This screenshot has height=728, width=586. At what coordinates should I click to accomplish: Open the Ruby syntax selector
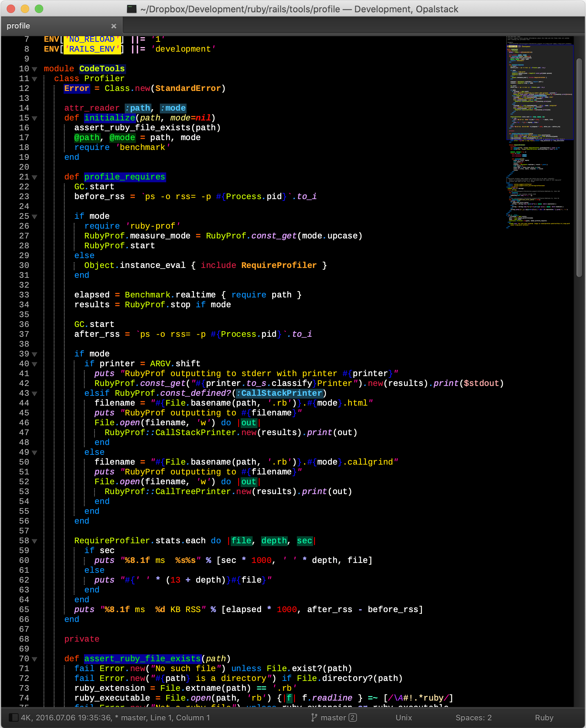[544, 717]
